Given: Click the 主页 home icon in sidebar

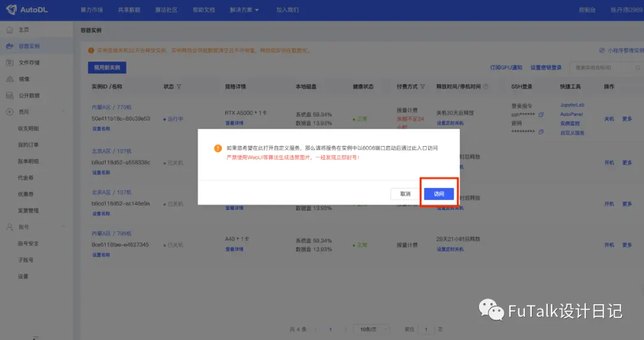Looking at the screenshot, I should click(x=10, y=30).
